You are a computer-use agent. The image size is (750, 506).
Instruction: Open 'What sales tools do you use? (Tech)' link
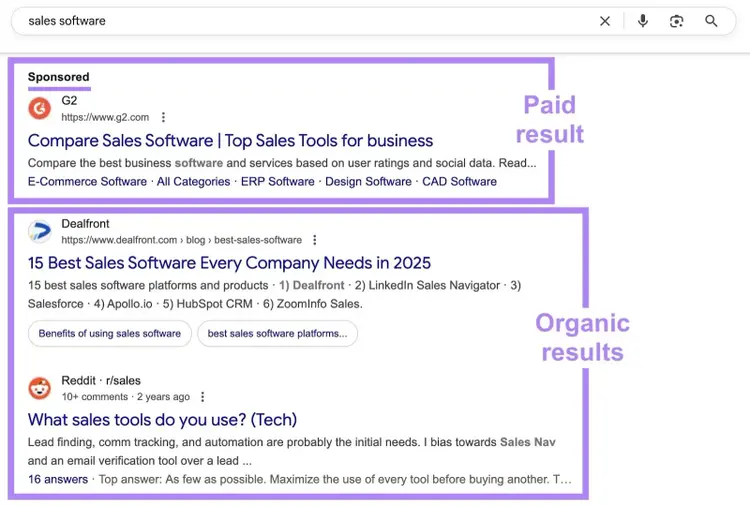[162, 420]
